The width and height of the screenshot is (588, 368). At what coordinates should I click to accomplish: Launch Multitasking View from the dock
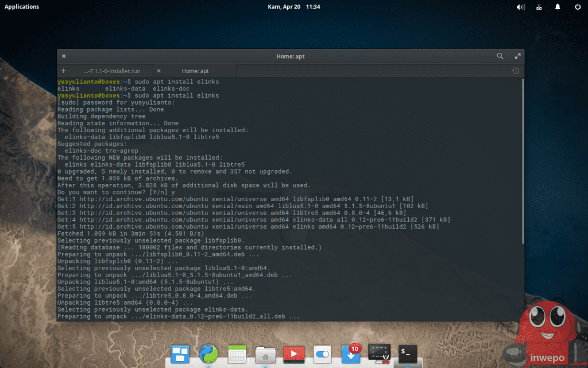coord(180,353)
